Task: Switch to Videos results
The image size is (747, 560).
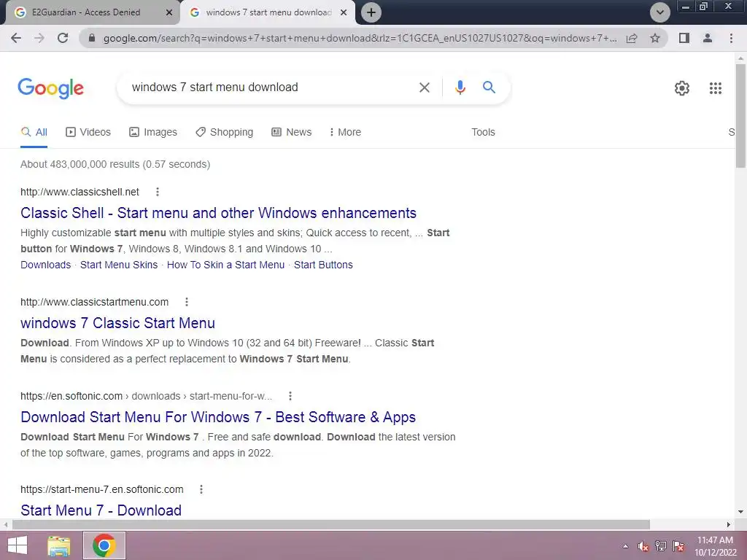Action: [x=88, y=133]
